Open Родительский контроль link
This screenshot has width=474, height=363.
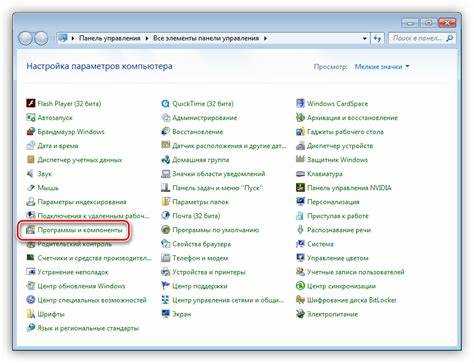click(74, 244)
